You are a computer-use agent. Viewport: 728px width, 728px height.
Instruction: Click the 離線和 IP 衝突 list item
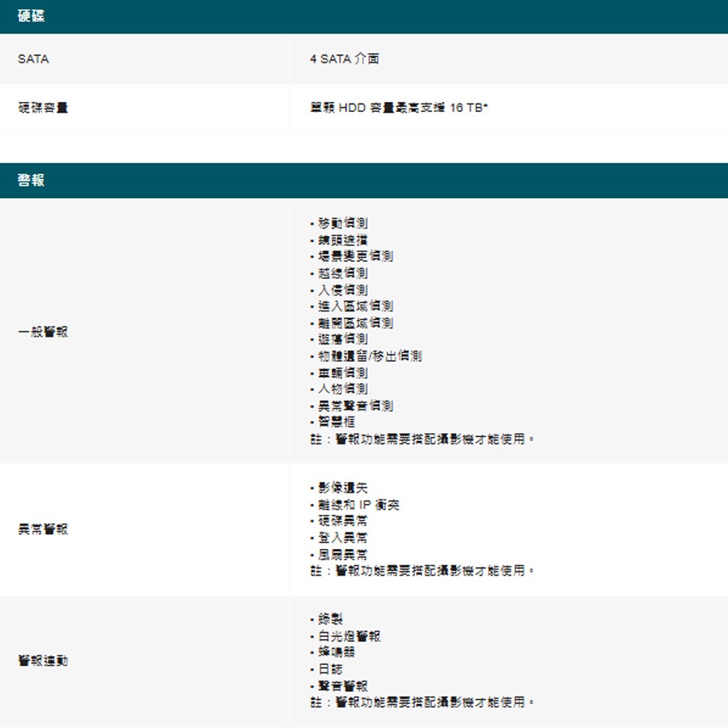pos(358,505)
